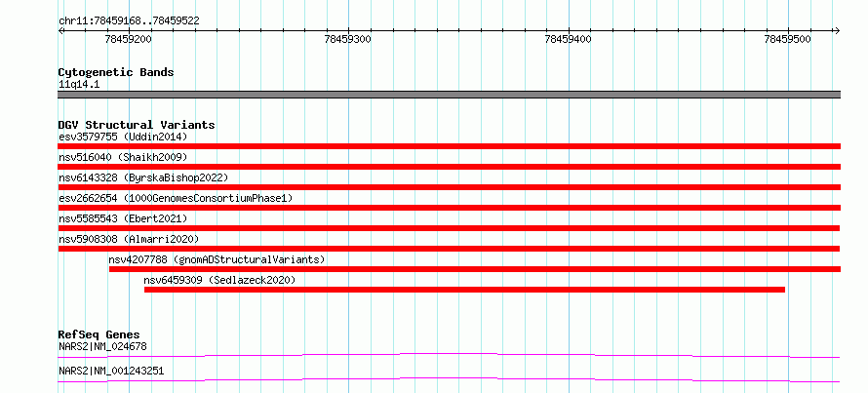Click the NARS2|NM_024678 magenta intron line

pyautogui.click(x=449, y=355)
